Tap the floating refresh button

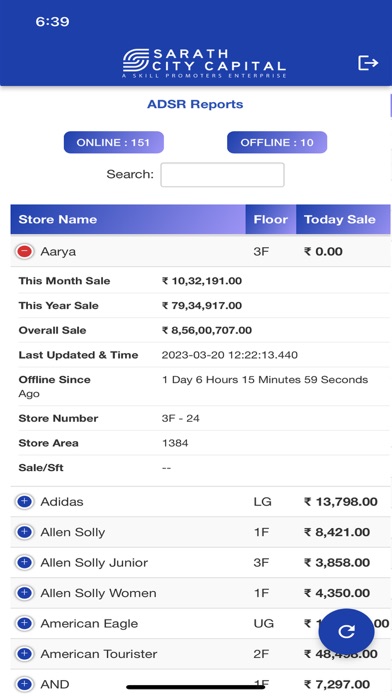click(346, 631)
